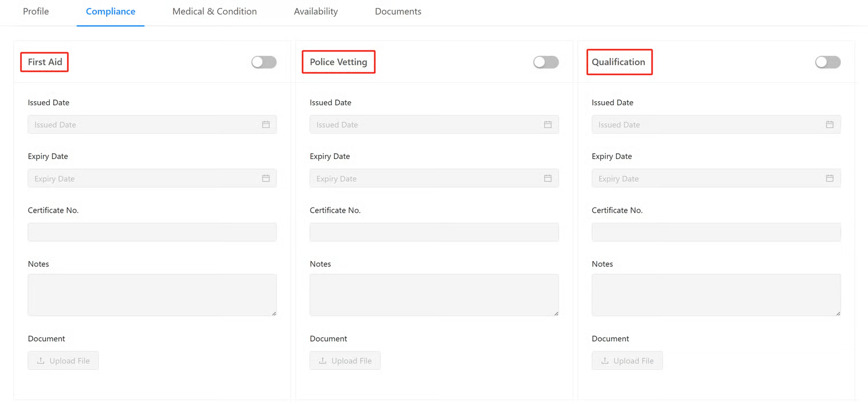Click calendar icon in Qualification Issued Date
This screenshot has height=404, width=868.
click(830, 125)
